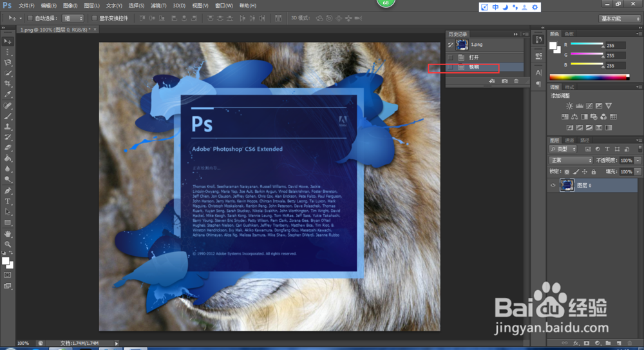Image resolution: width=644 pixels, height=350 pixels.
Task: Open the 填充 fill slider arrow
Action: 638,171
